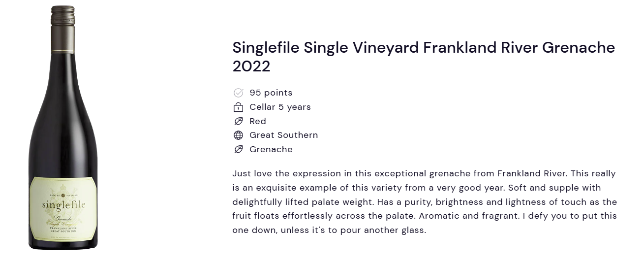This screenshot has width=644, height=264.
Task: Open the wine bottle product image
Action: [x=63, y=128]
